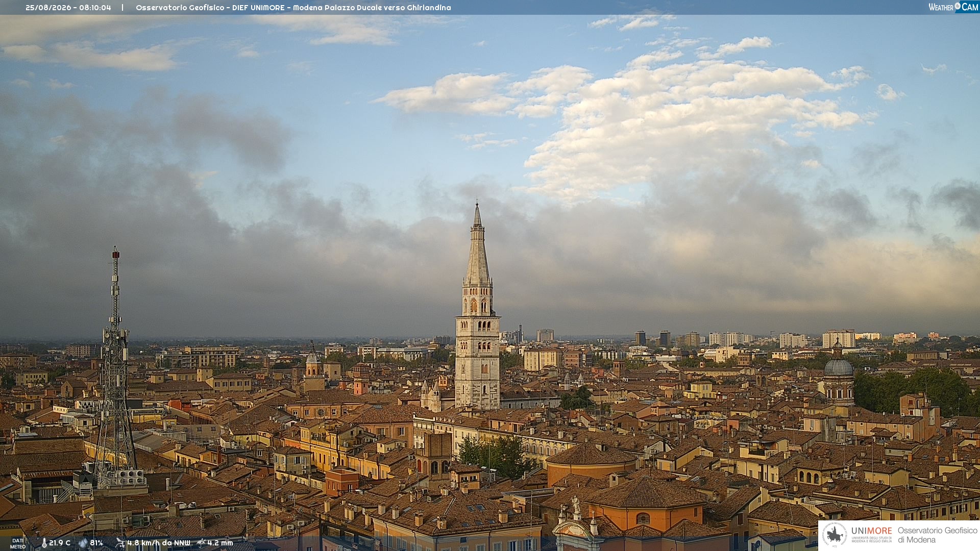The width and height of the screenshot is (980, 551).
Task: Click the Osservatorio Geofisico di Modena text
Action: point(937,535)
